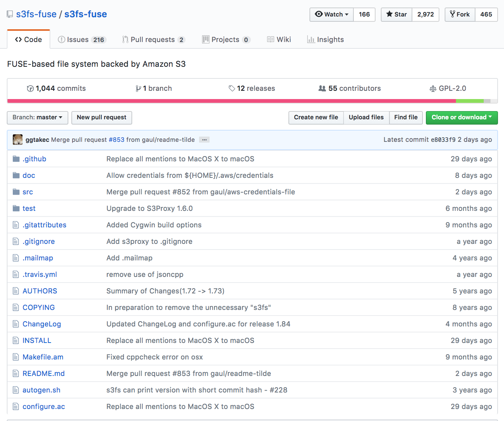Open the Branch: master dropdown
Screen dimensions: 504x421
(38, 117)
